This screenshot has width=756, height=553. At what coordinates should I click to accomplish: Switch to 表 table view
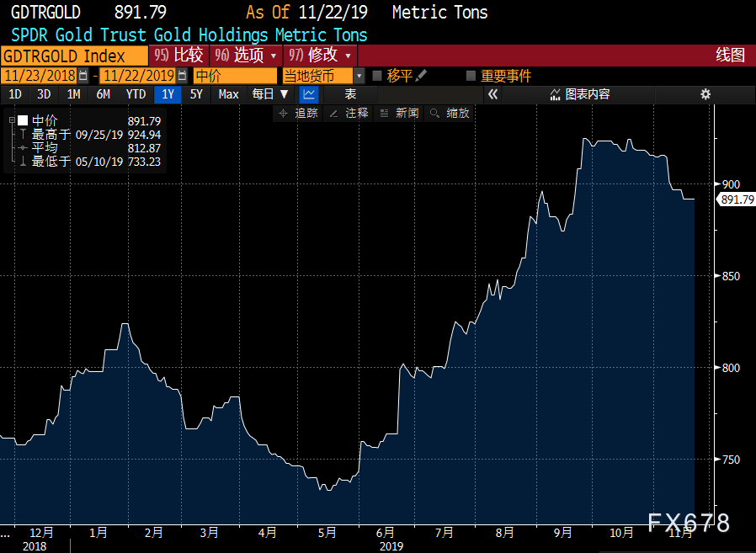[350, 94]
